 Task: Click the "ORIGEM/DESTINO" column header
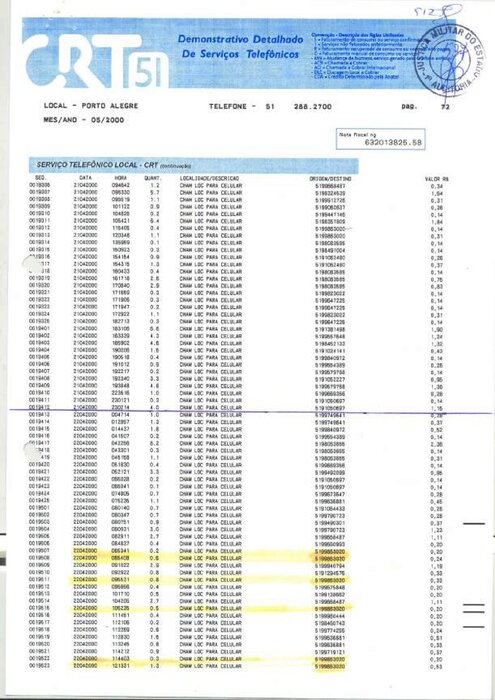click(x=331, y=179)
